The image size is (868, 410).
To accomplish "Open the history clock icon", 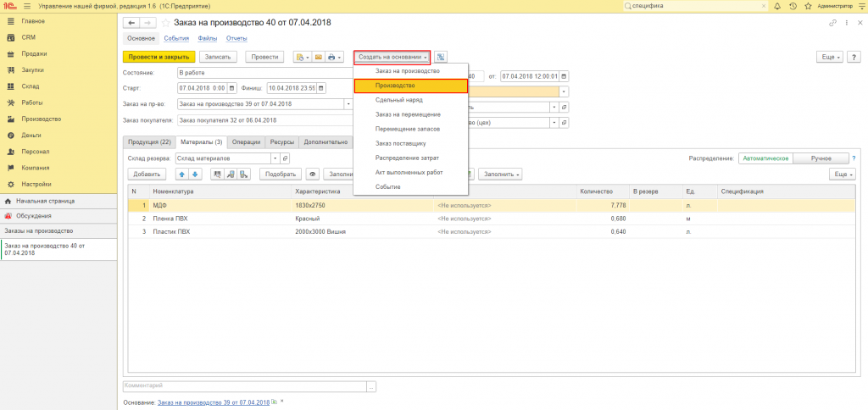I will [793, 6].
